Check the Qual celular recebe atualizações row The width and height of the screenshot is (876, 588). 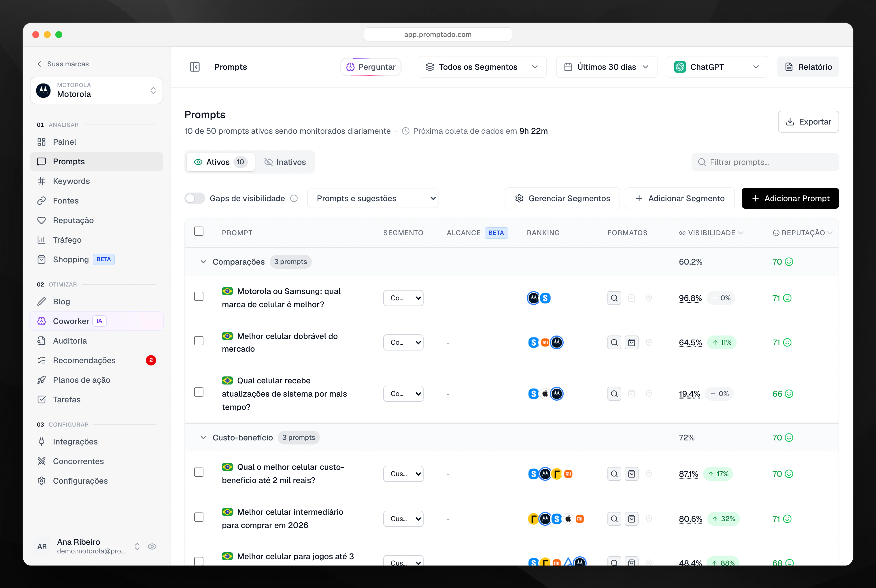(x=199, y=392)
